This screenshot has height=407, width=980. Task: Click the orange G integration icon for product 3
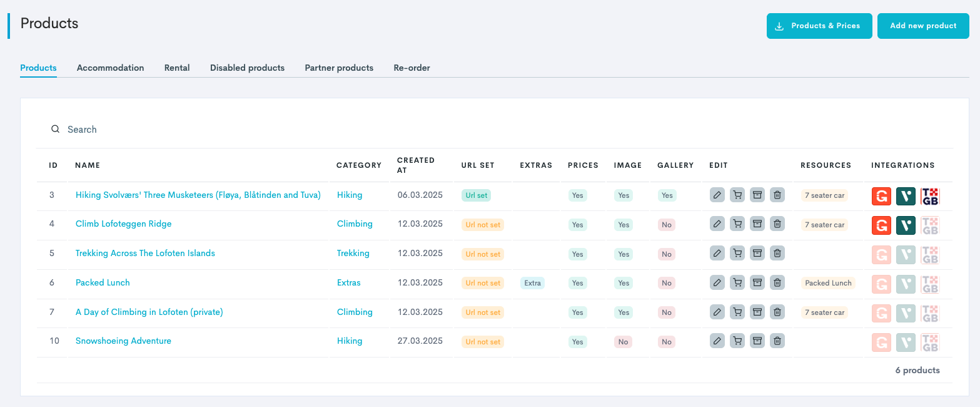881,196
